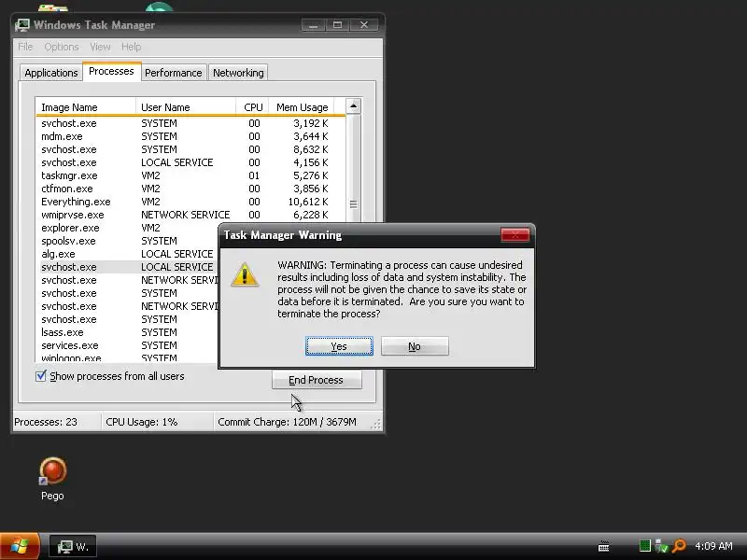This screenshot has height=560, width=747.
Task: Sort by the Image Name column header
Action: (86, 107)
